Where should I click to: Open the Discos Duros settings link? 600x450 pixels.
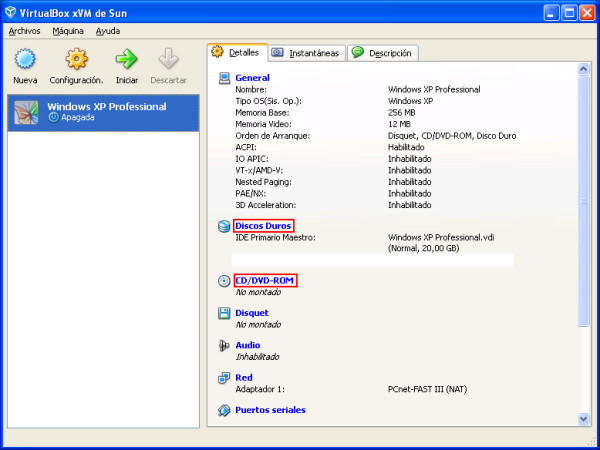coord(264,226)
